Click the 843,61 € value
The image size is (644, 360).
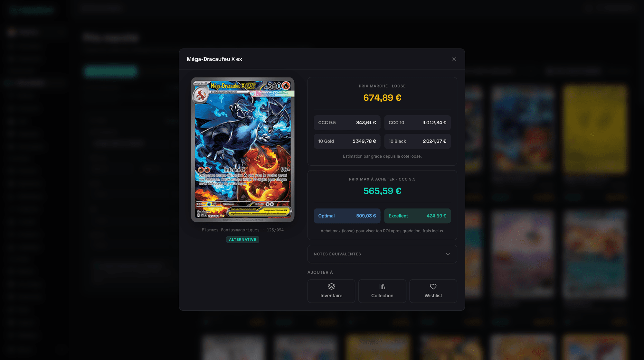366,123
